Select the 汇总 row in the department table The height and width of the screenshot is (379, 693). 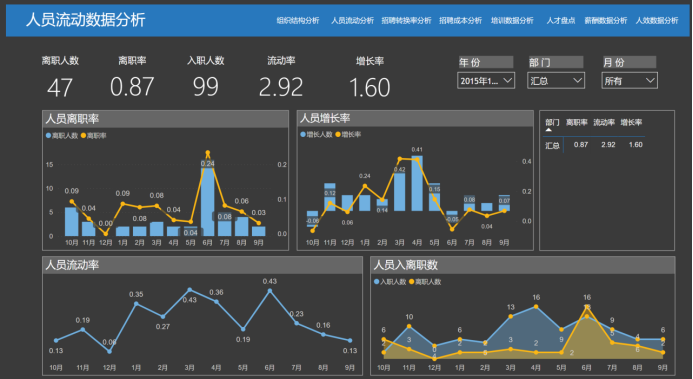point(594,145)
